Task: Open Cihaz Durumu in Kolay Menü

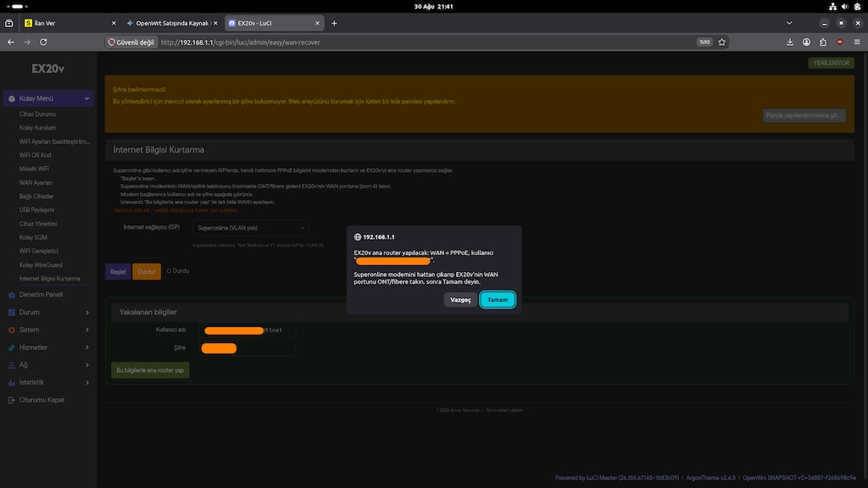Action: (x=37, y=114)
